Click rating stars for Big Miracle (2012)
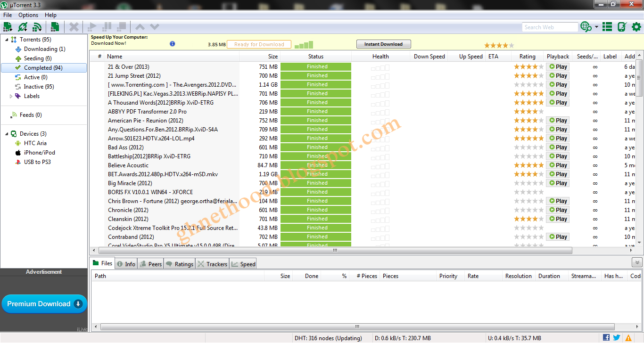The height and width of the screenshot is (343, 644). pos(528,183)
